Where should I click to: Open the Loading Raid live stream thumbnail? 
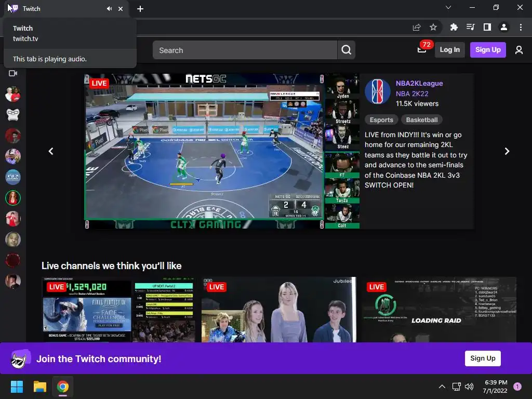440,310
